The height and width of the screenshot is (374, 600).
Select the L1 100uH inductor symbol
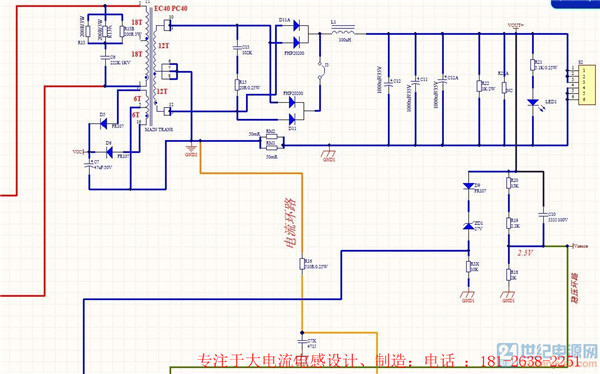[343, 29]
